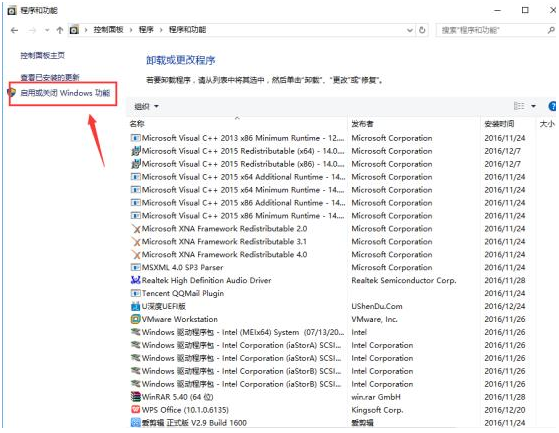Click install date 2016/12/20
The height and width of the screenshot is (433, 559).
pos(505,410)
